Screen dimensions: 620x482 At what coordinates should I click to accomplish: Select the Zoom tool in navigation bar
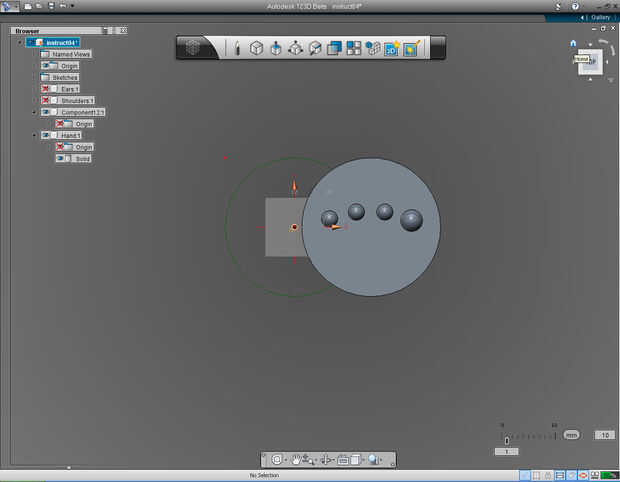pos(307,459)
